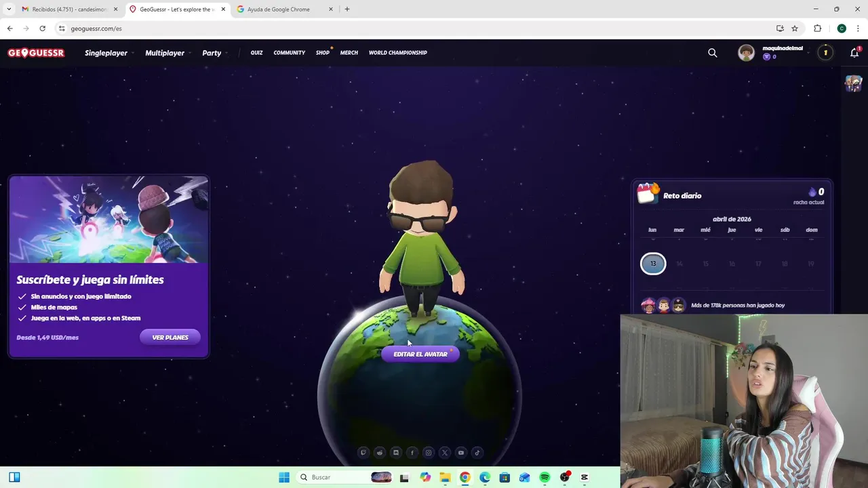Screen dimensions: 868x488
Task: Open WORLD CHAMPIONSHIP nav item
Action: coord(398,53)
